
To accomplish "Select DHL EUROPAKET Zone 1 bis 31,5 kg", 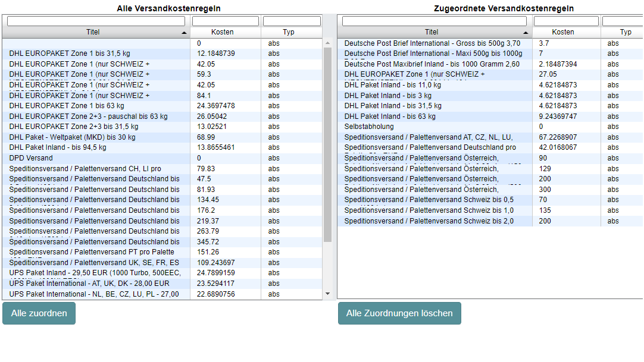I will (x=162, y=53).
